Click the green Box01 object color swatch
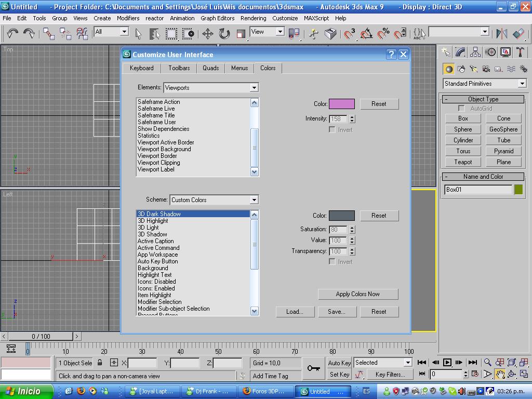 click(518, 189)
